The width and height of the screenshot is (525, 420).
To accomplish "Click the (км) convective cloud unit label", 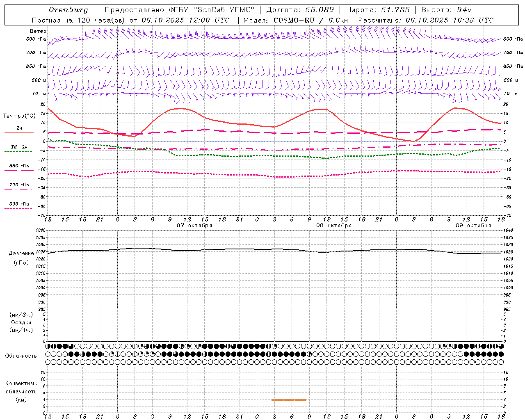I will pos(21,399).
